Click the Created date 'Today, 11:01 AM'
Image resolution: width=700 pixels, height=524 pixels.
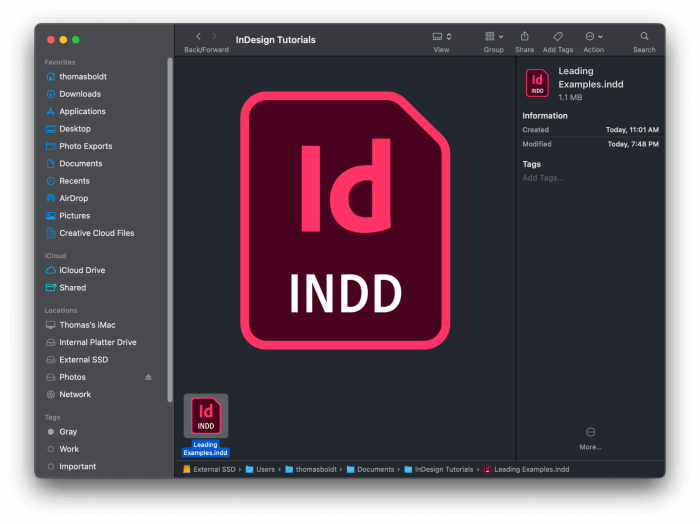(x=632, y=130)
